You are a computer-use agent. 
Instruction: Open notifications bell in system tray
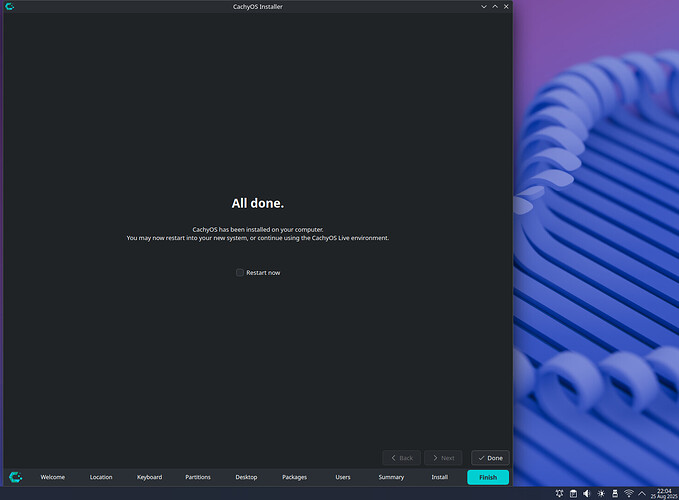[x=559, y=493]
